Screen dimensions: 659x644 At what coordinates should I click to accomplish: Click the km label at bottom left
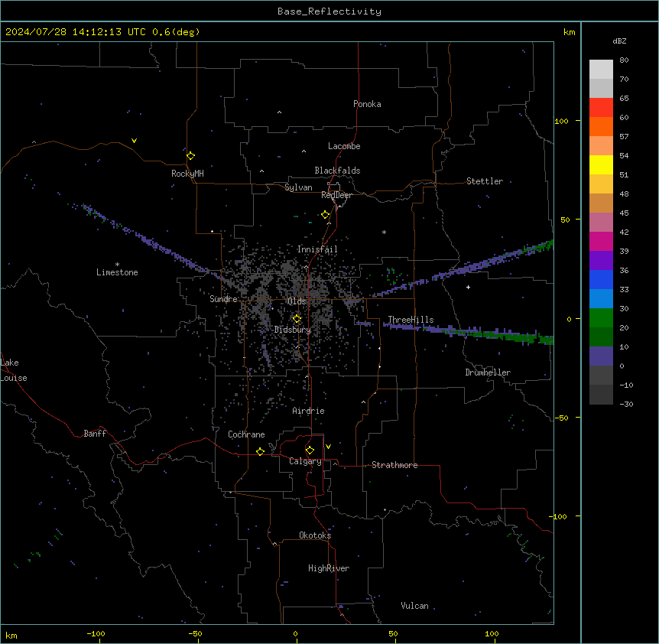[11, 636]
